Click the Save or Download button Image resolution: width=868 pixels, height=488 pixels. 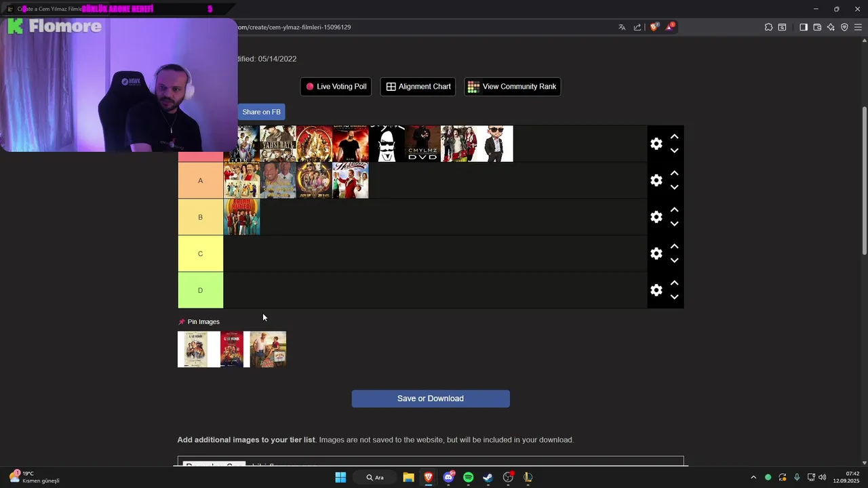431,399
